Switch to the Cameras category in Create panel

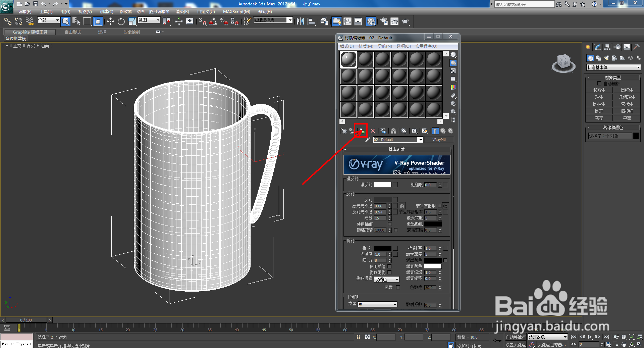point(614,58)
